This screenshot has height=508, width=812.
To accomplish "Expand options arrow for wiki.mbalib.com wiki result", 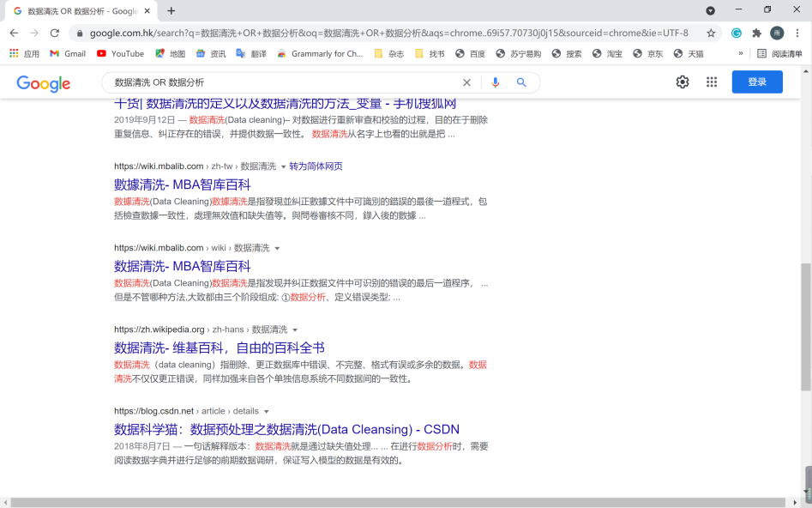I will coord(277,248).
